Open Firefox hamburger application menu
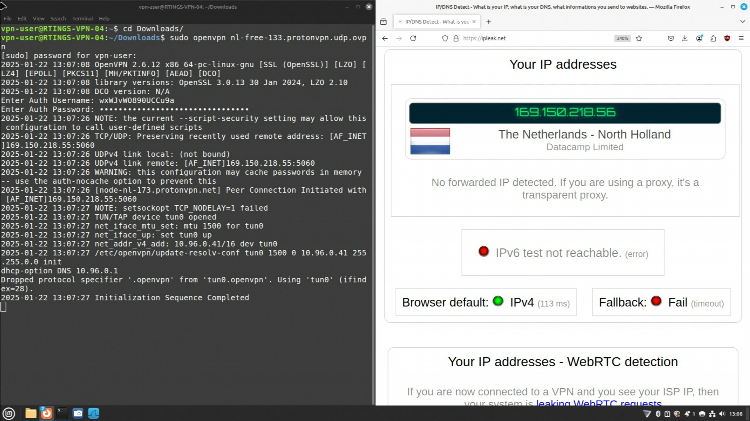750x421 pixels. tap(741, 38)
